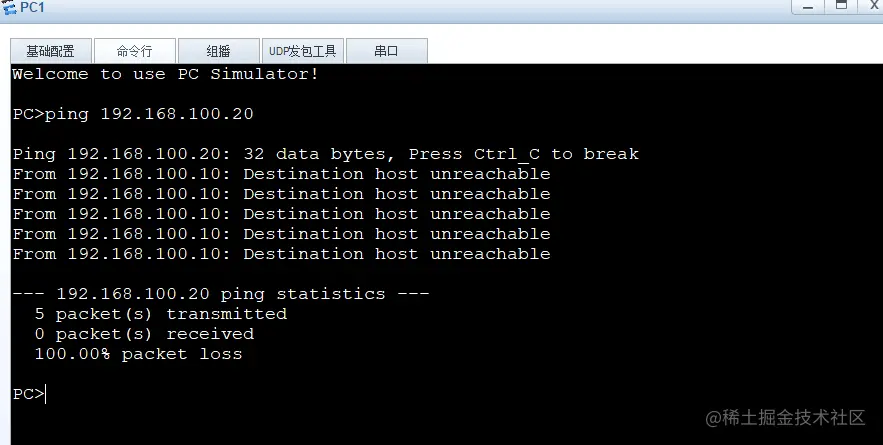
Task: Close the PC1 window
Action: coord(872,6)
